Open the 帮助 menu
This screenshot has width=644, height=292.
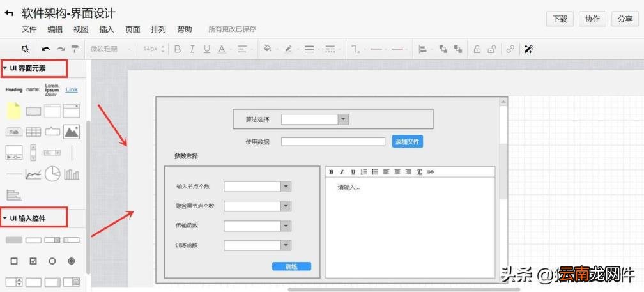185,29
